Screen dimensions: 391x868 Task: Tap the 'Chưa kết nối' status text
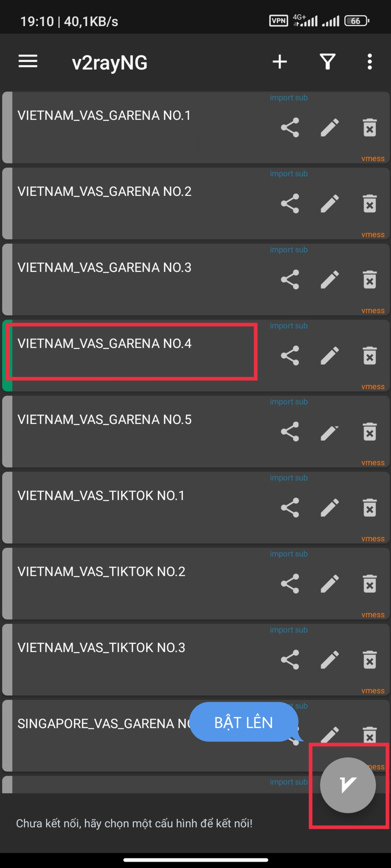coord(134,823)
